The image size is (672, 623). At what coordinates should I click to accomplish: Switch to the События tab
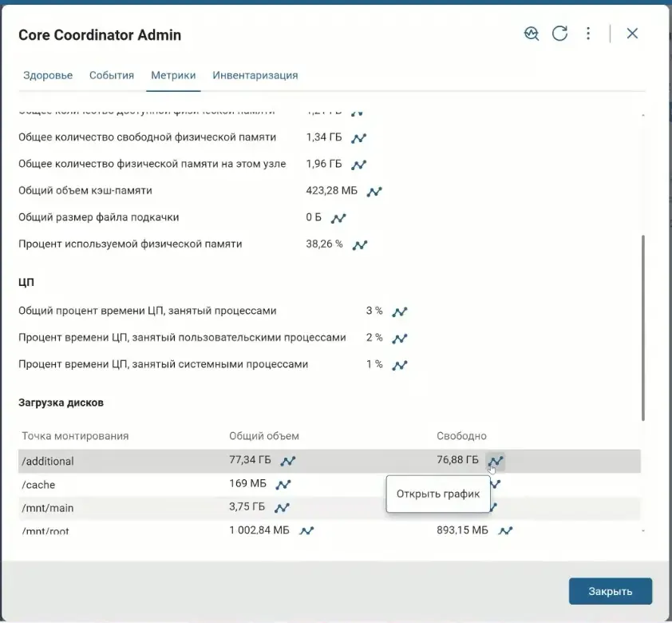(111, 74)
